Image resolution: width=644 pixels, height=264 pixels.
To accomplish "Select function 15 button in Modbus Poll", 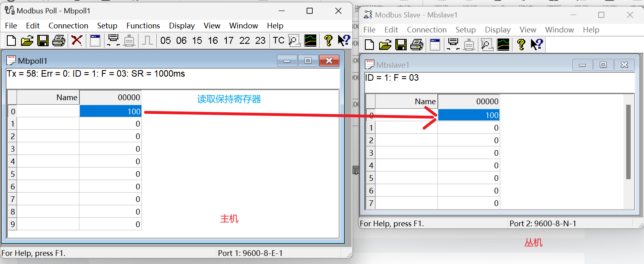I will click(x=197, y=41).
